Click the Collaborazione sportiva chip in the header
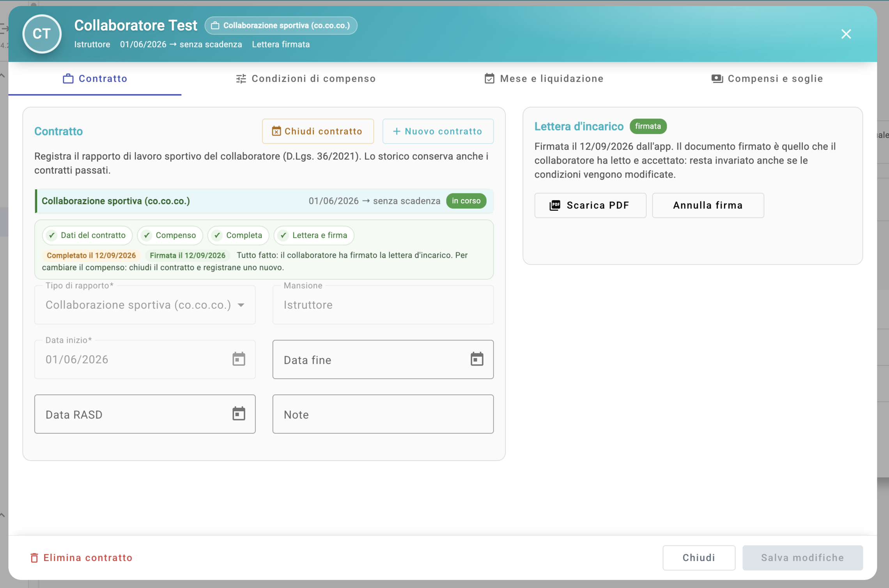 click(x=281, y=25)
